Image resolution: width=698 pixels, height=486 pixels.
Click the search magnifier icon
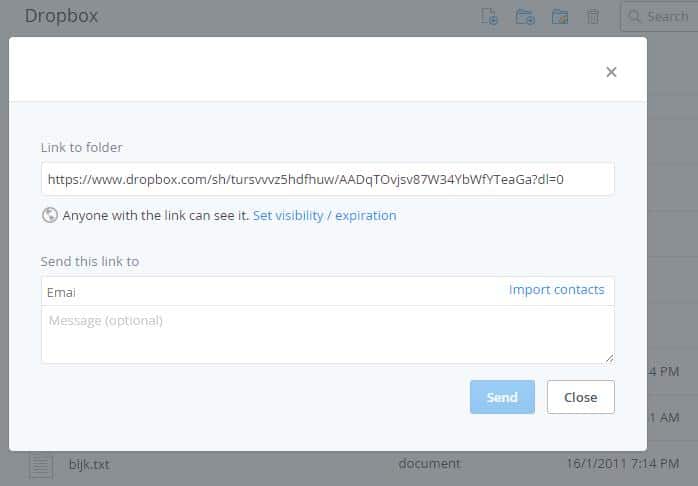(x=634, y=16)
